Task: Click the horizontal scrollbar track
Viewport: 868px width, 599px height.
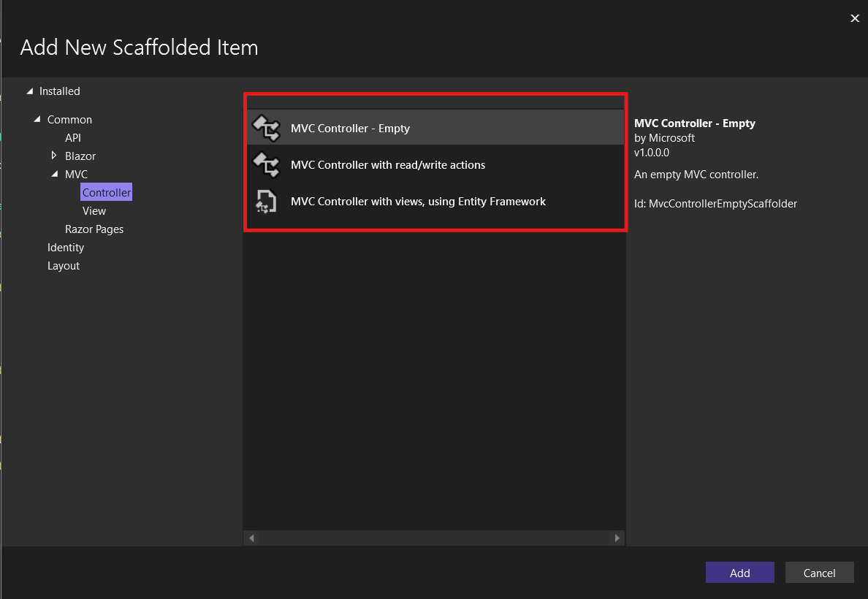Action: (435, 538)
